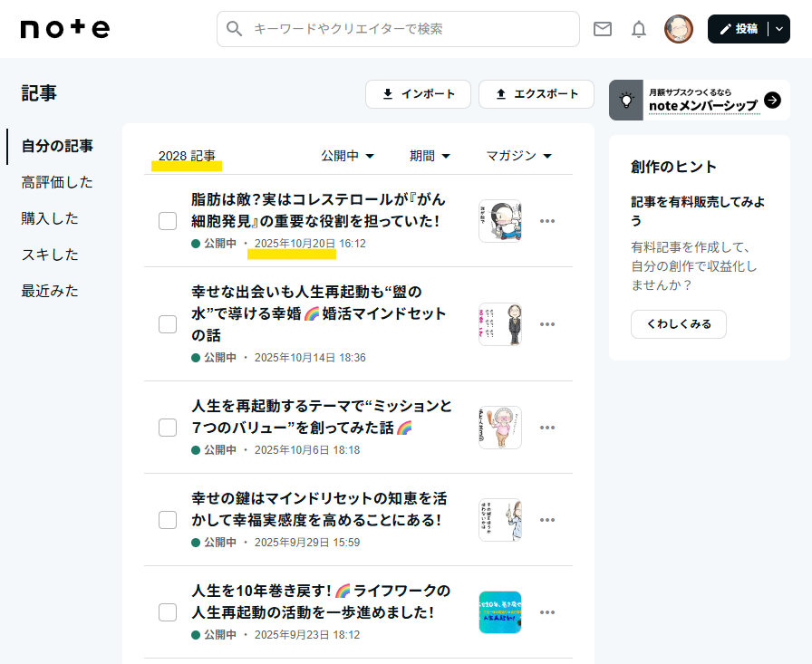Expand the マガジン filter dropdown
The height and width of the screenshot is (664, 812).
coord(519,156)
